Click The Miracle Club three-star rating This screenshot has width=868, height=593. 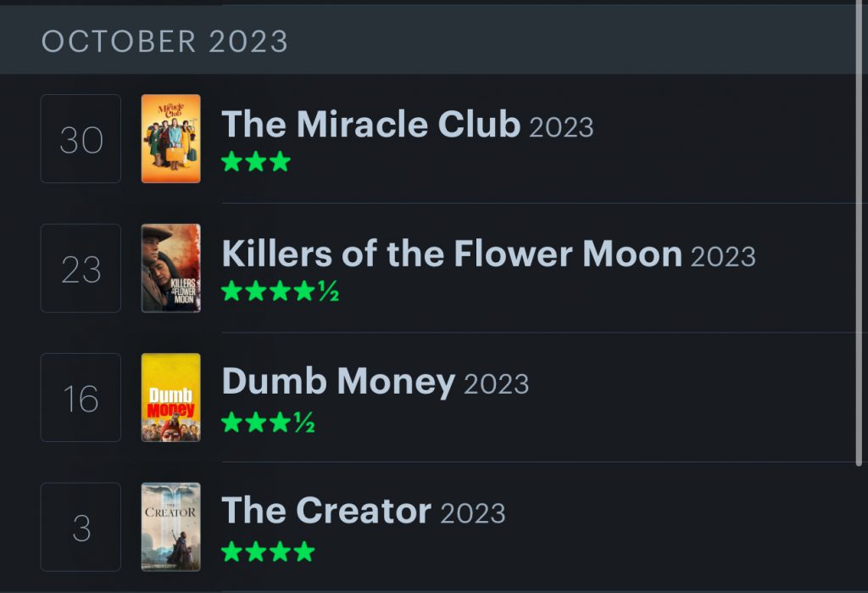256,162
